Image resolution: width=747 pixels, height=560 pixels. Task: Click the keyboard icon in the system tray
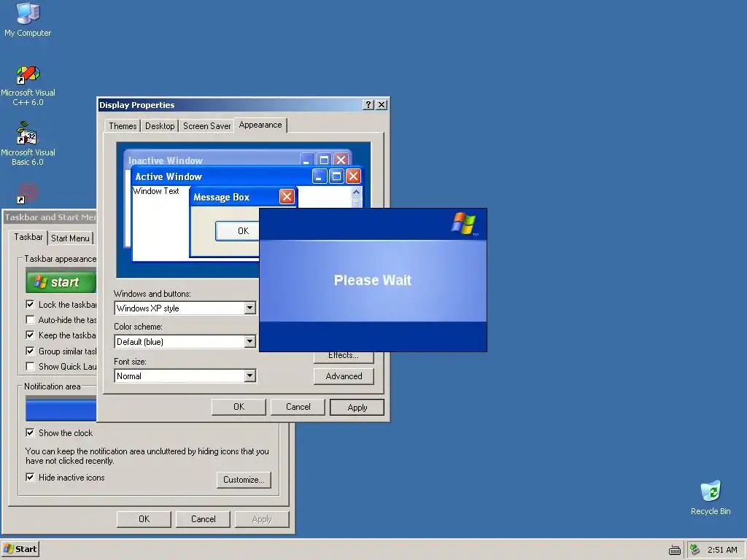pyautogui.click(x=675, y=550)
